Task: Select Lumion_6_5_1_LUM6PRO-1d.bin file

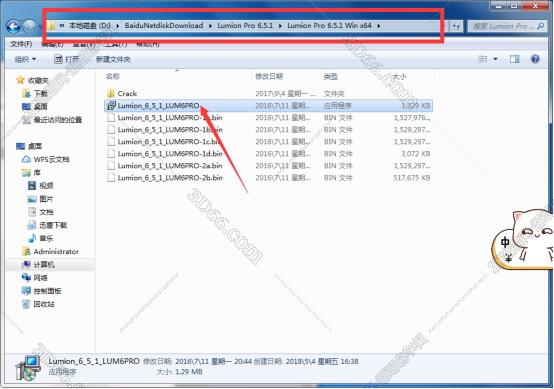Action: coord(170,154)
